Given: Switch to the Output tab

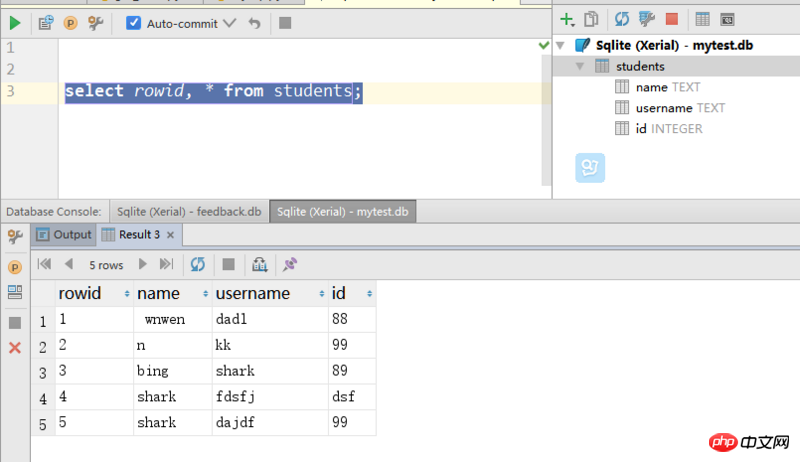Looking at the screenshot, I should click(x=63, y=235).
